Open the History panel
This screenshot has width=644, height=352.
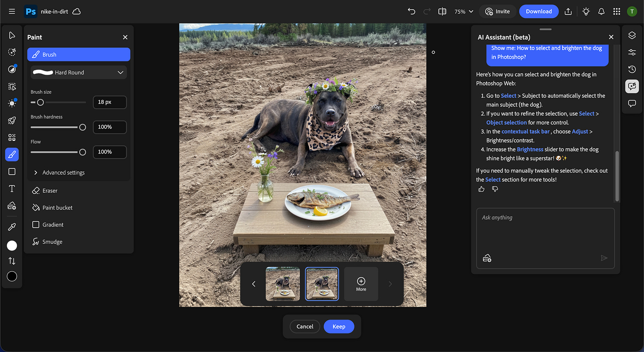[x=632, y=69]
